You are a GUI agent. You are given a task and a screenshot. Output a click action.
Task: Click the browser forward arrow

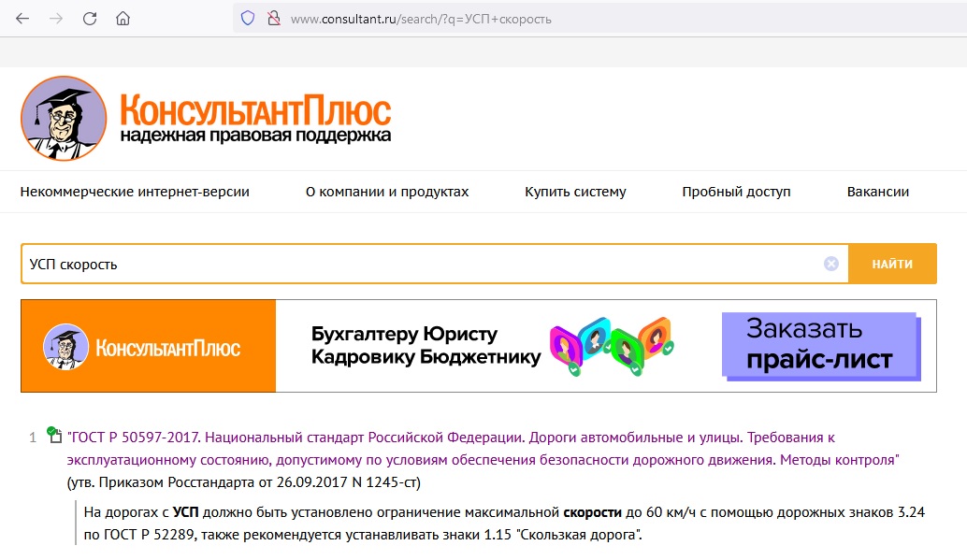[x=56, y=19]
